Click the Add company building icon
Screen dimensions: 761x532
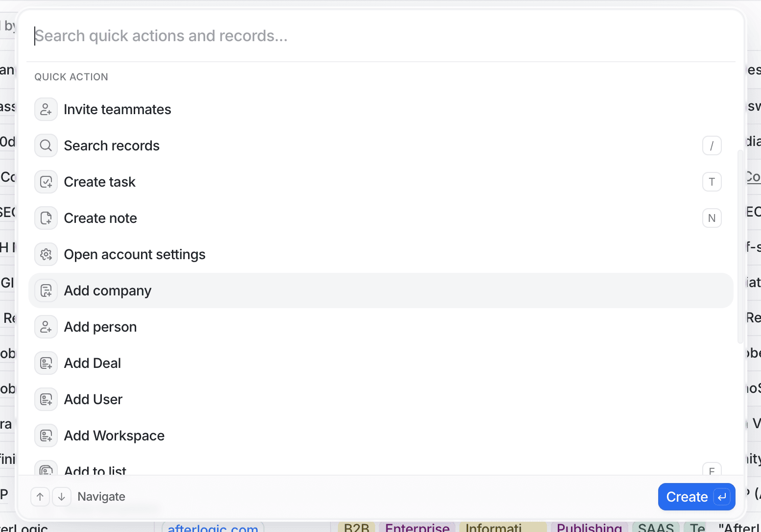pyautogui.click(x=46, y=290)
